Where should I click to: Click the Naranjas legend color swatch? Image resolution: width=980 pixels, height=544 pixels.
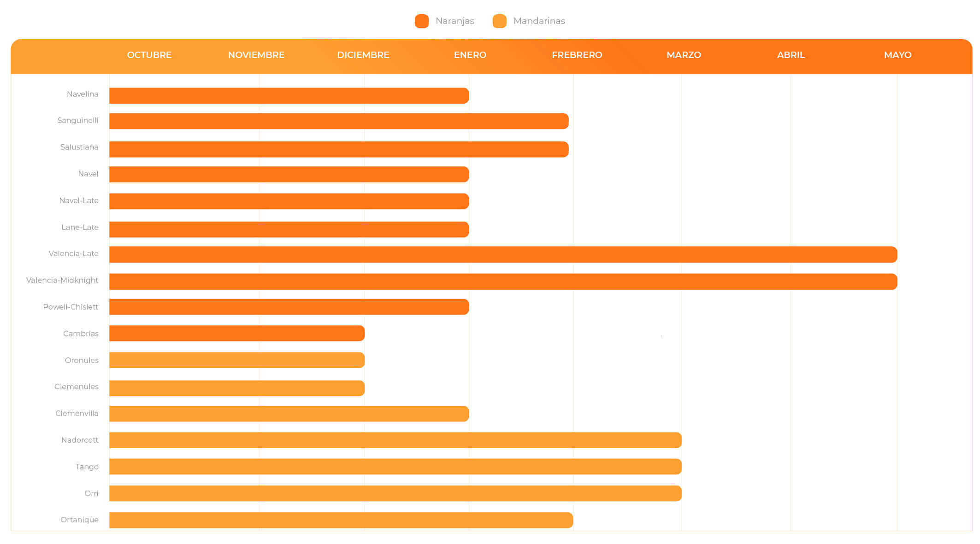(421, 21)
